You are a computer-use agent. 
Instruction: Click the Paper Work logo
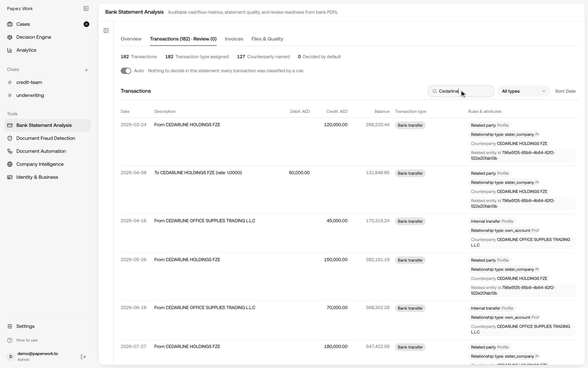pos(20,9)
